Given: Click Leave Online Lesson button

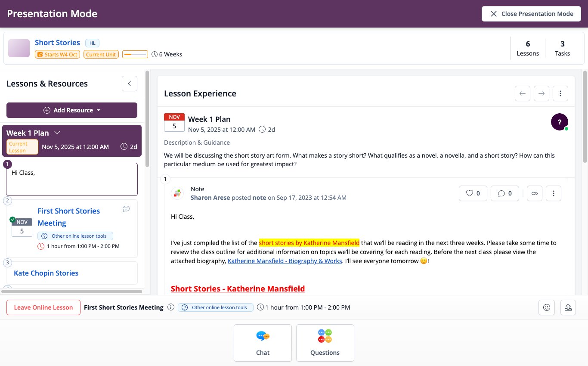Looking at the screenshot, I should (43, 307).
